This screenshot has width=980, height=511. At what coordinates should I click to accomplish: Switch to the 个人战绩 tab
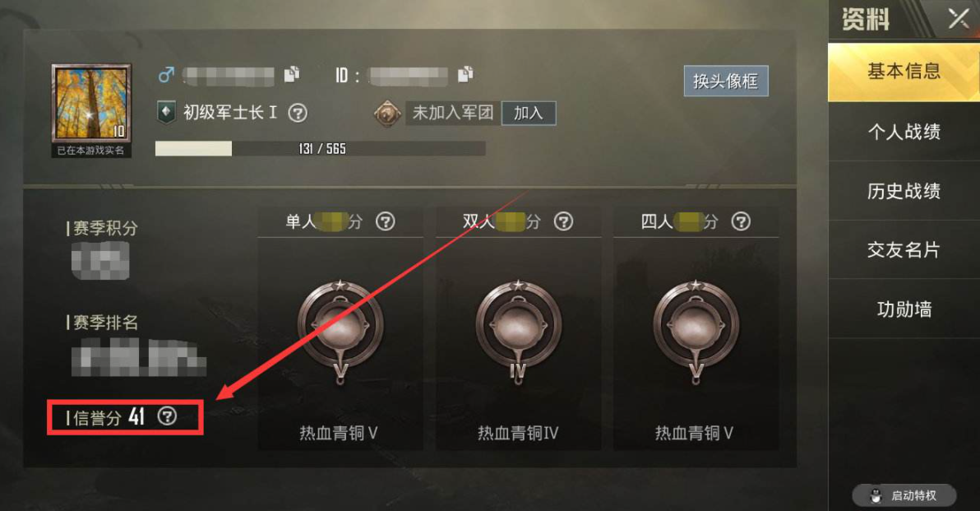point(904,132)
